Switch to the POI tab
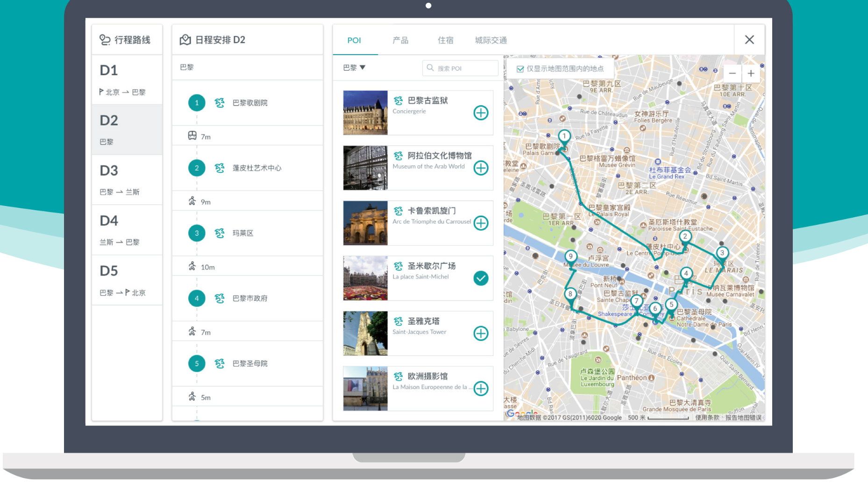The image size is (868, 483). pyautogui.click(x=354, y=40)
